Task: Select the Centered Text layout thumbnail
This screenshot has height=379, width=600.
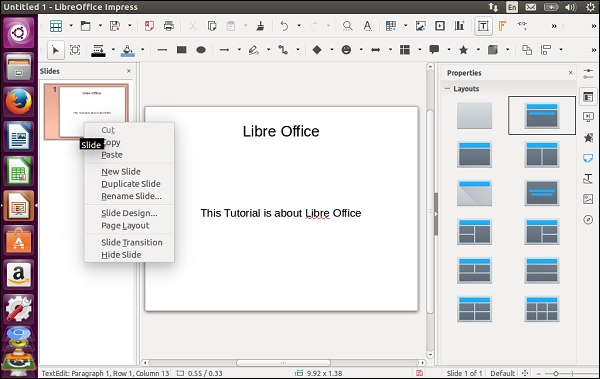Action: pos(542,193)
